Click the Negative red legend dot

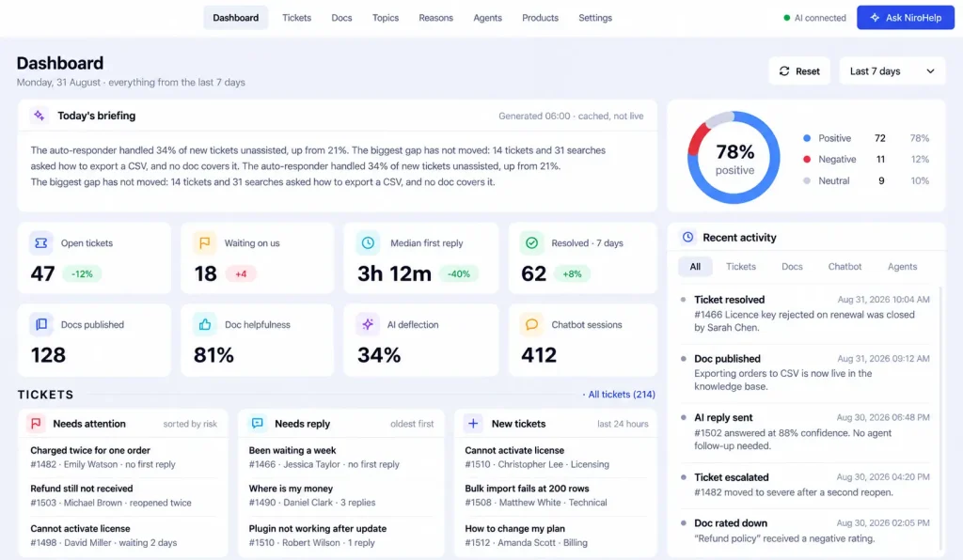click(807, 159)
